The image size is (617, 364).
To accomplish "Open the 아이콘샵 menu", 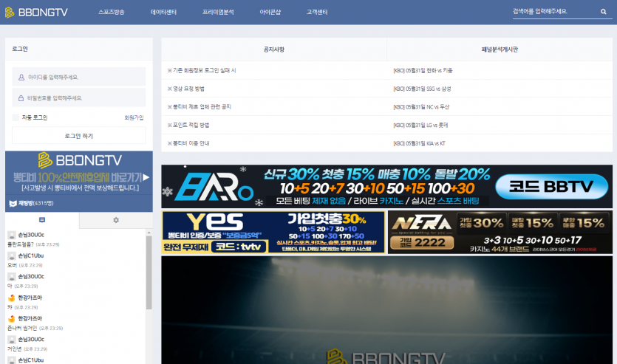I will [270, 13].
